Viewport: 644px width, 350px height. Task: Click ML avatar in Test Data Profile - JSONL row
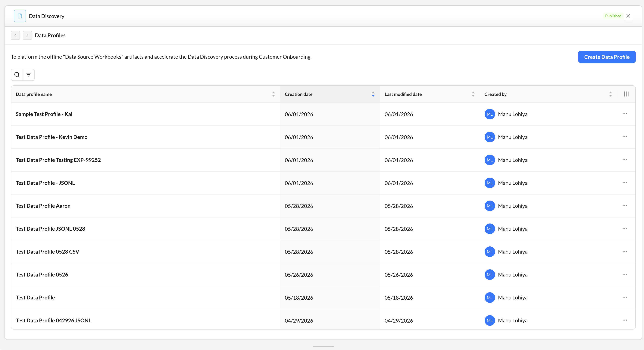[490, 183]
